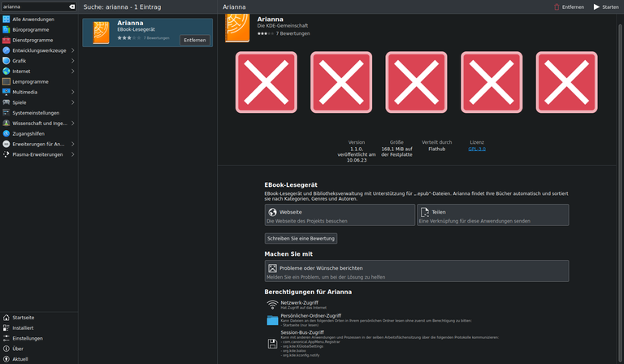Open the GPL-3.0 license link
This screenshot has height=364, width=624.
click(x=477, y=149)
